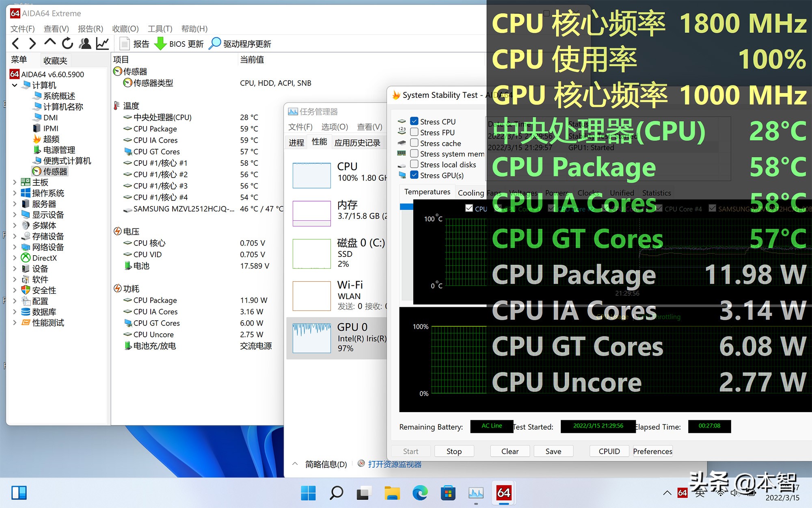This screenshot has height=508, width=812.
Task: Select 传感器 sensor item in tree
Action: [x=50, y=172]
